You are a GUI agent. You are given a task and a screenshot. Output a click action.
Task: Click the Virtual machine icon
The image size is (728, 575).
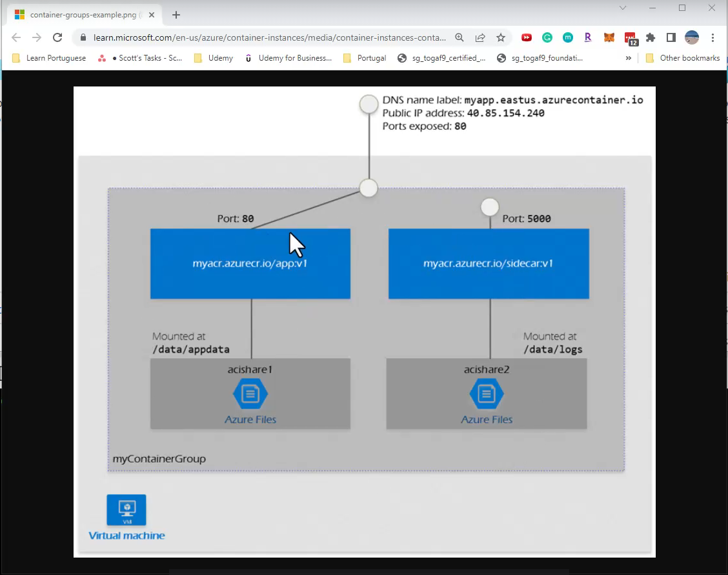[126, 510]
